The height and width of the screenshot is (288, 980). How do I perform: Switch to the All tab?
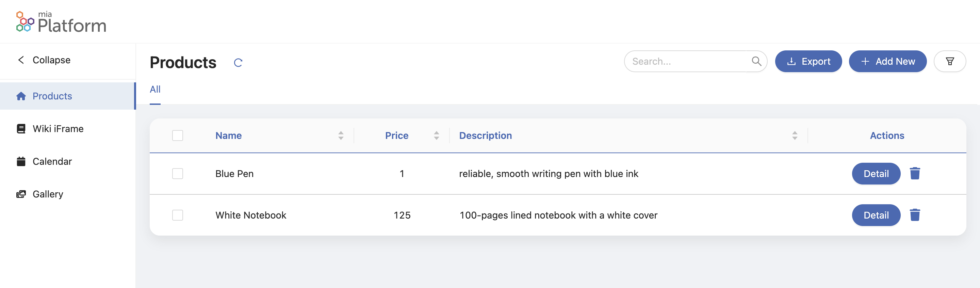coord(155,89)
